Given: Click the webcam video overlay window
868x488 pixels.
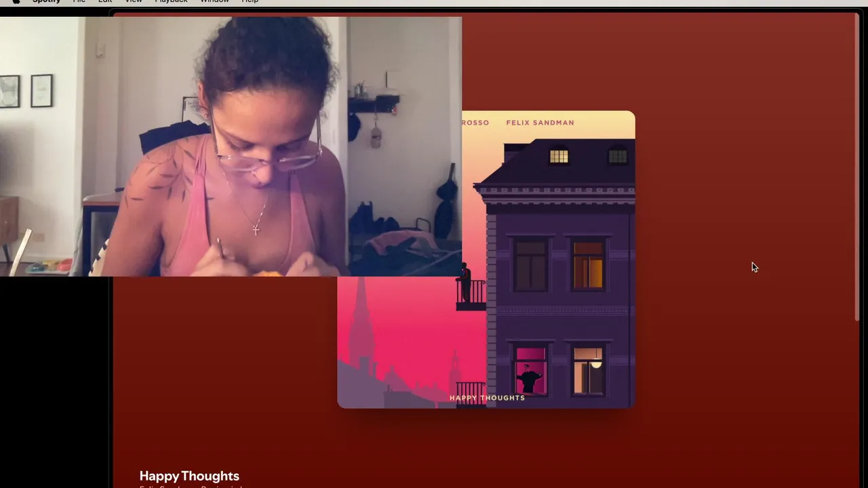Looking at the screenshot, I should pos(231,146).
